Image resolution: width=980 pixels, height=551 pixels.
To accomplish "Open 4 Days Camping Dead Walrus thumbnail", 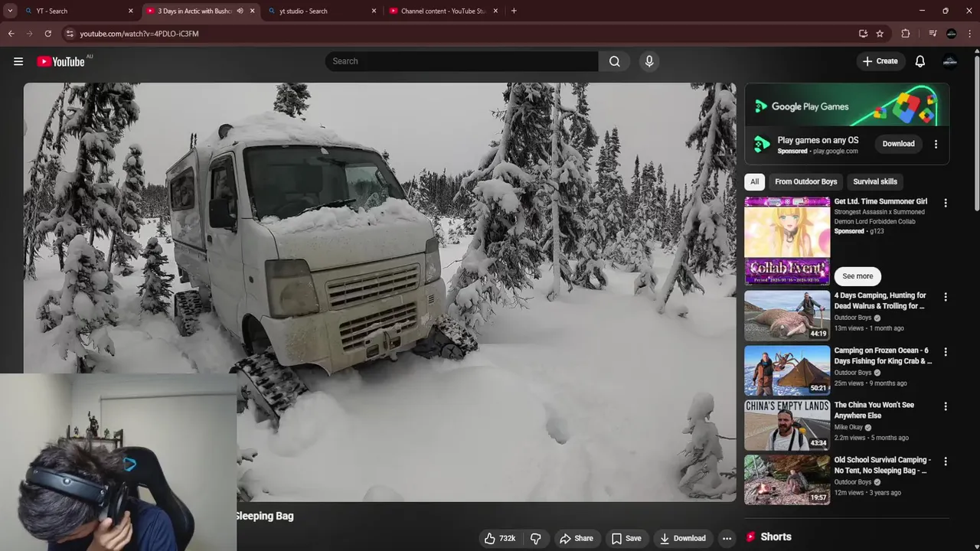I will [x=787, y=315].
